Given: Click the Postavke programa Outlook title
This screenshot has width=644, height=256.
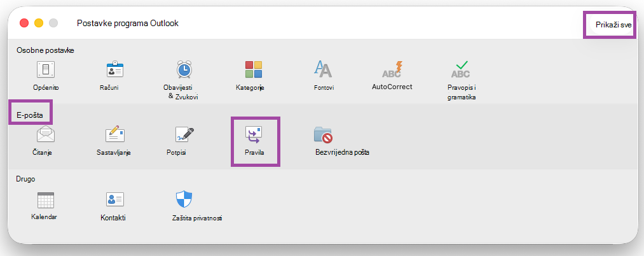Looking at the screenshot, I should tap(128, 24).
